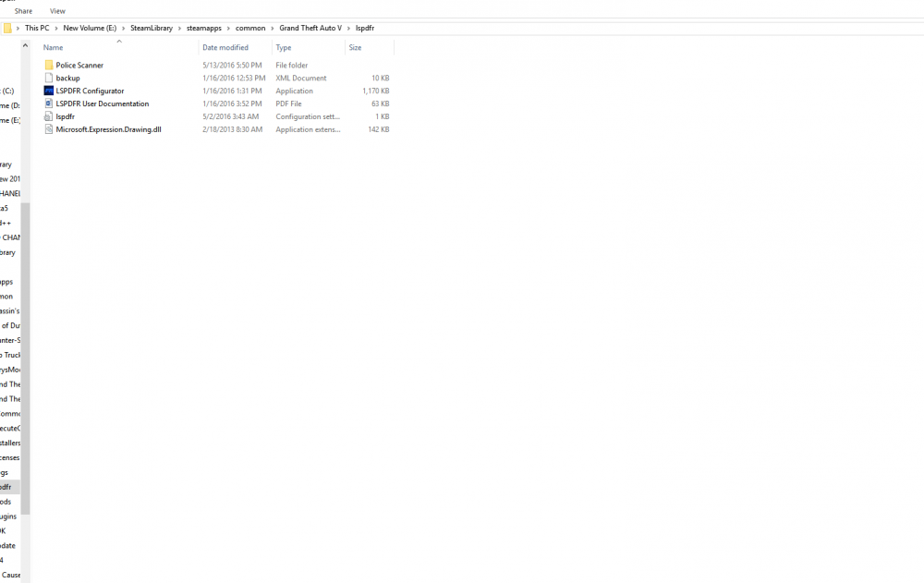
Task: Expand chevron after SteamLibrary breadcrumb
Action: click(180, 29)
